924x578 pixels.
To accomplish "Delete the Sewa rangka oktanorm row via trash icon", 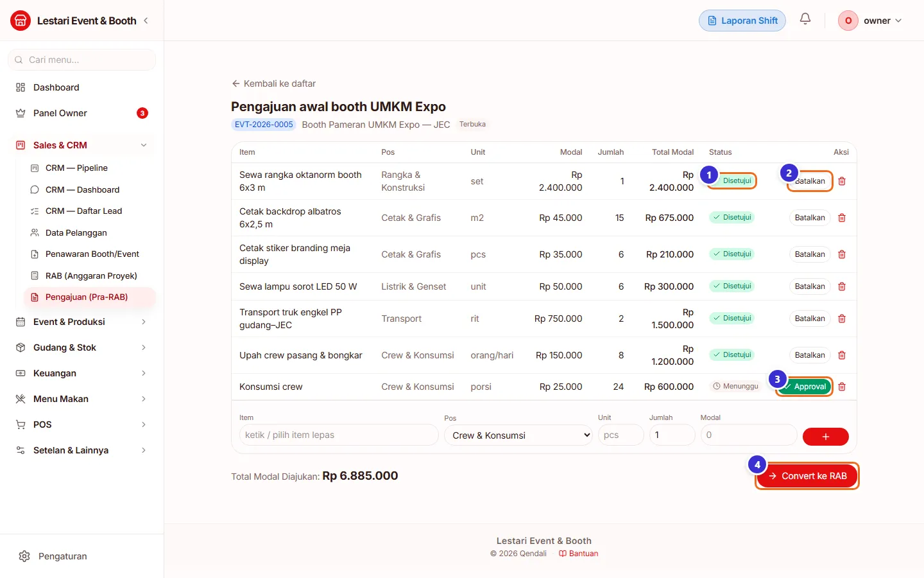I will click(x=842, y=181).
